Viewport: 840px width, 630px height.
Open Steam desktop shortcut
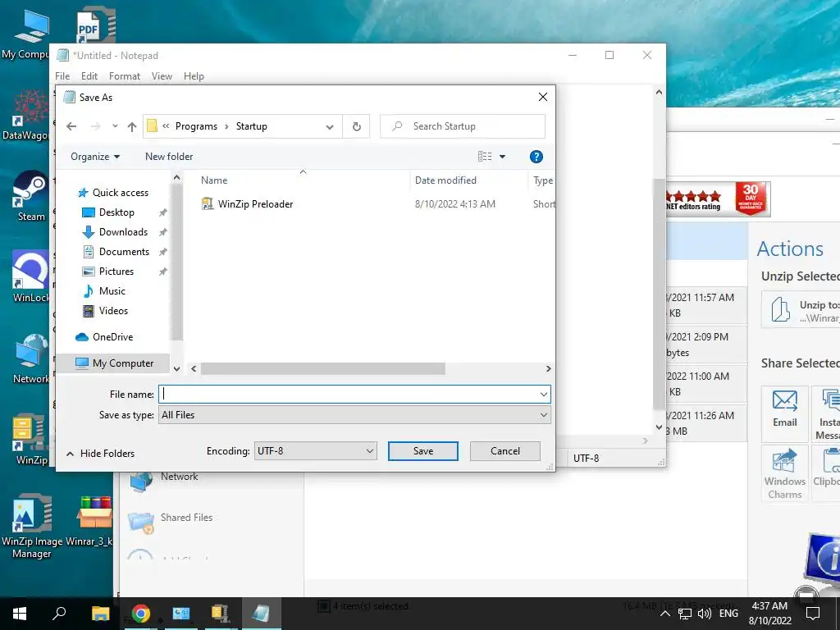point(30,195)
